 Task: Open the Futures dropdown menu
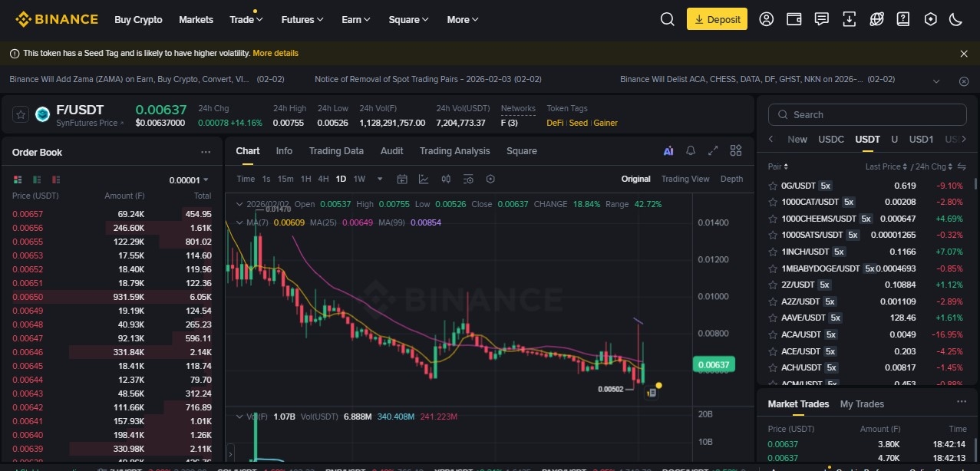coord(302,19)
